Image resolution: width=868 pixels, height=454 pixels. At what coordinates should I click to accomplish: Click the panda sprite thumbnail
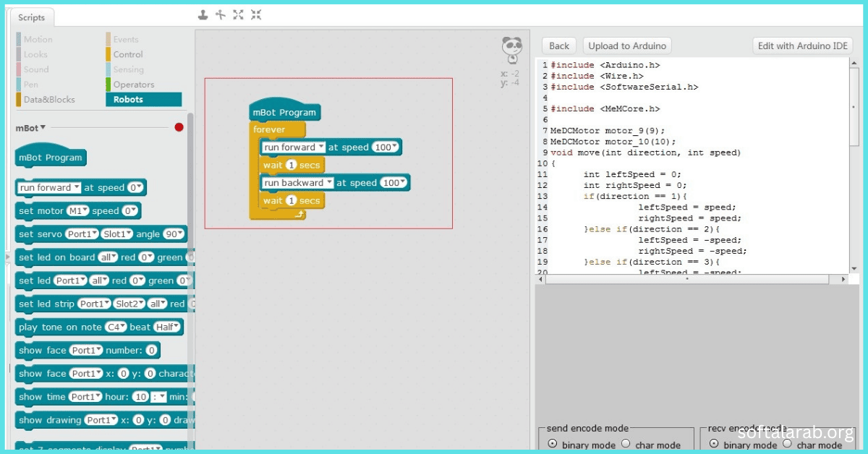point(512,51)
